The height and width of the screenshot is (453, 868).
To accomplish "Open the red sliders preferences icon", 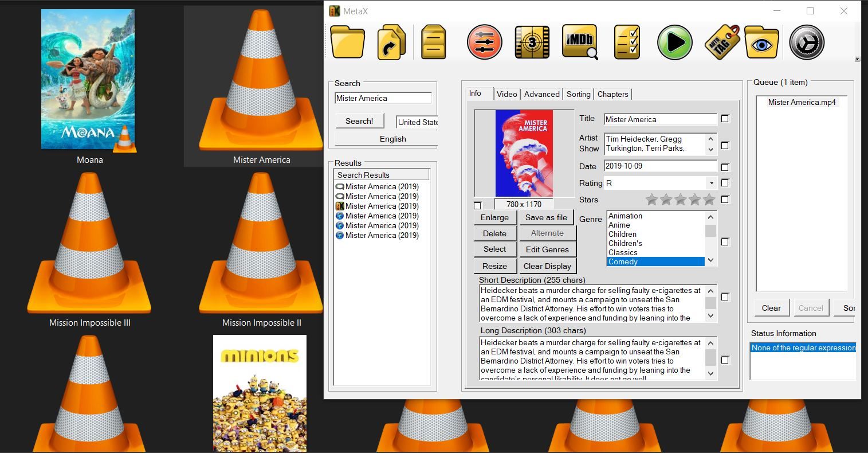I will click(x=485, y=42).
